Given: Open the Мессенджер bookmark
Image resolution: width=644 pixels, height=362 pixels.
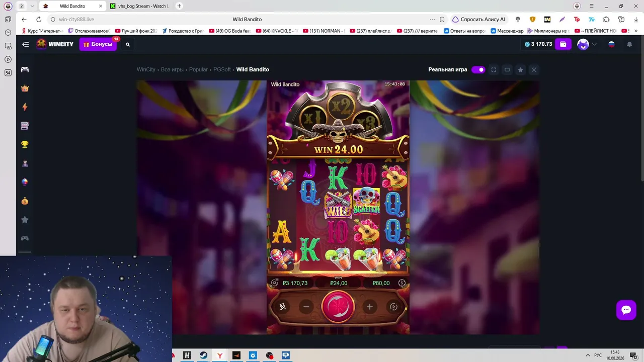Looking at the screenshot, I should (x=507, y=31).
